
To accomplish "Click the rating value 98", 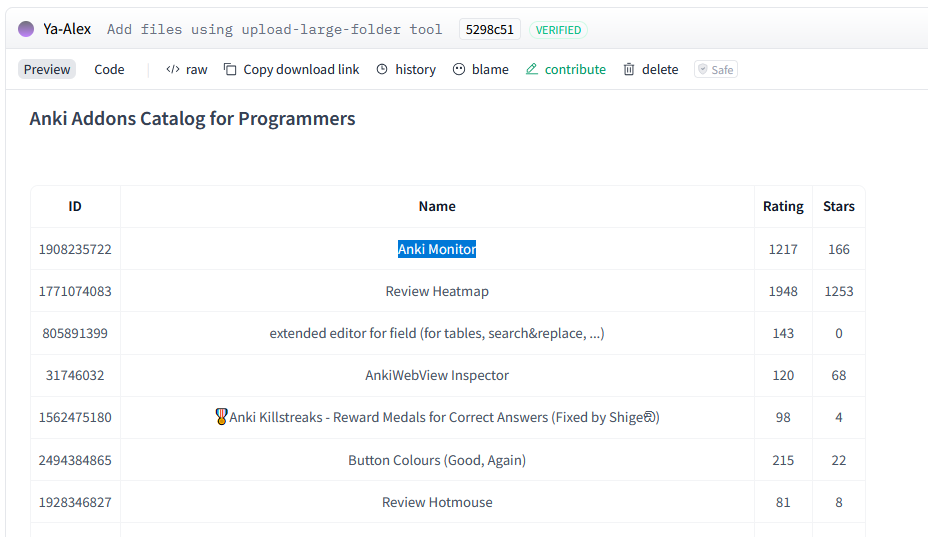I will (x=783, y=417).
